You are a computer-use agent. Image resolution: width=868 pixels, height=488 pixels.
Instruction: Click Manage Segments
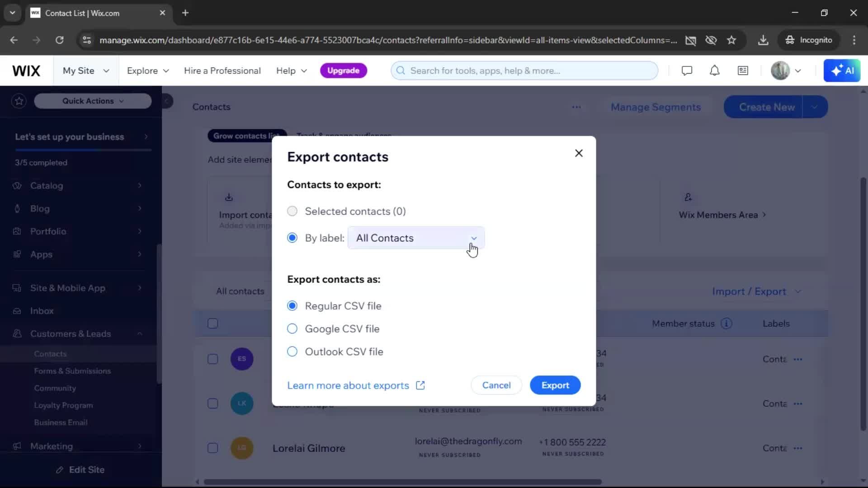656,107
